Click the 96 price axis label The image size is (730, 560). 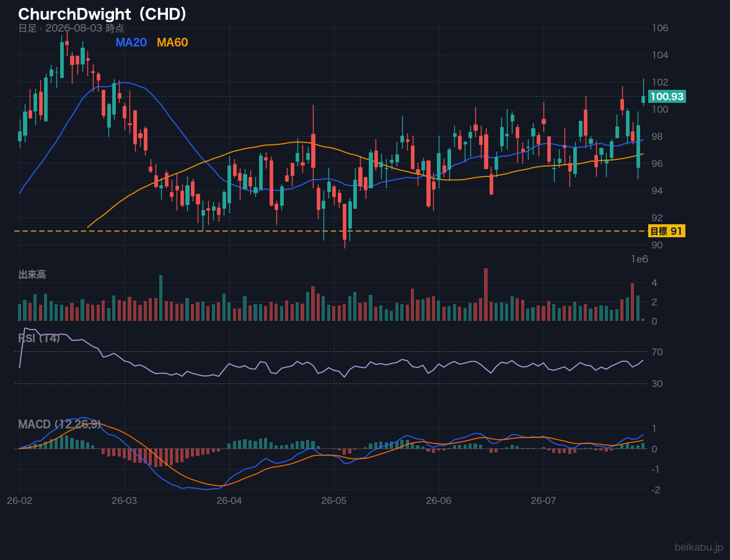[x=657, y=164]
